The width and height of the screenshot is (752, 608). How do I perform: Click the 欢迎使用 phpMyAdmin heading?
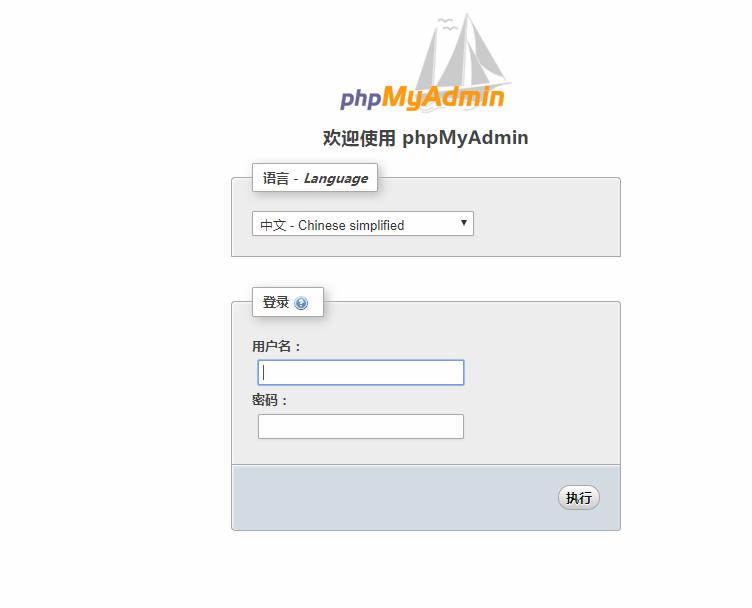coord(425,138)
